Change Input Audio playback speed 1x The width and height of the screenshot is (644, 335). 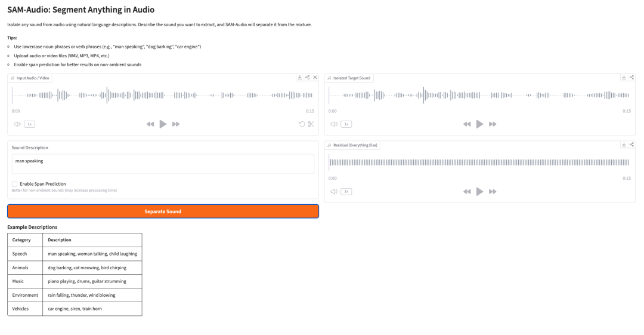(x=30, y=124)
